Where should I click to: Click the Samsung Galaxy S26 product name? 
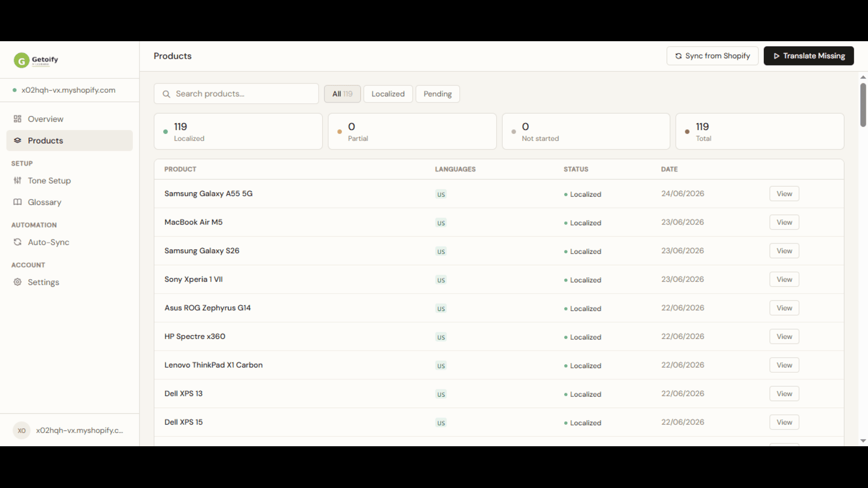point(202,251)
